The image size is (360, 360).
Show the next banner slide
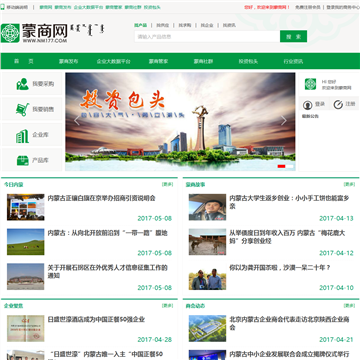[x=284, y=120]
